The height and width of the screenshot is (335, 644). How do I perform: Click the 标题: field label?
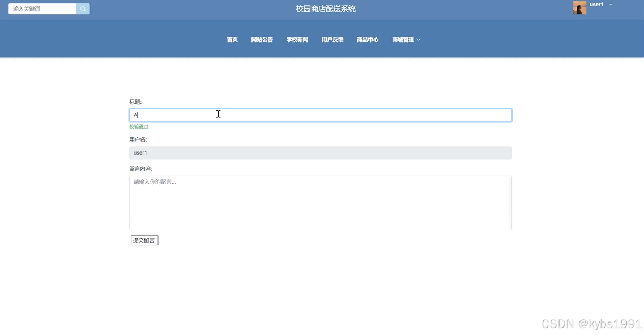click(135, 102)
